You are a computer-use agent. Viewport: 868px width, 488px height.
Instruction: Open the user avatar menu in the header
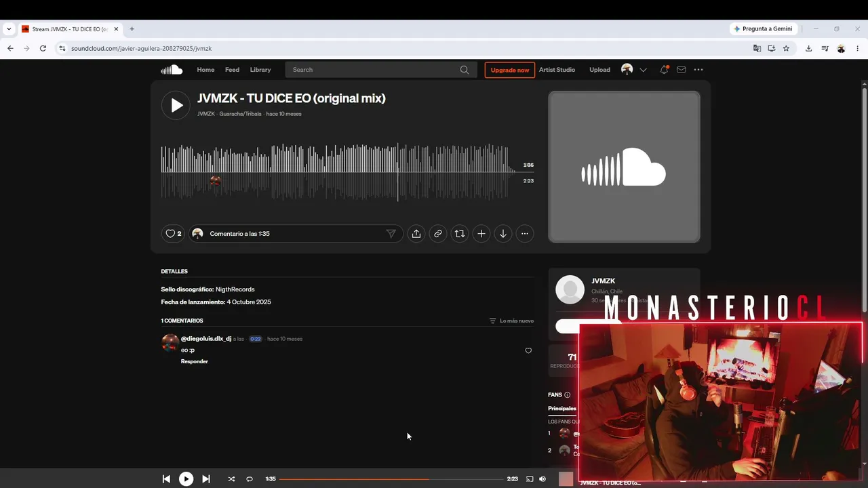(627, 70)
